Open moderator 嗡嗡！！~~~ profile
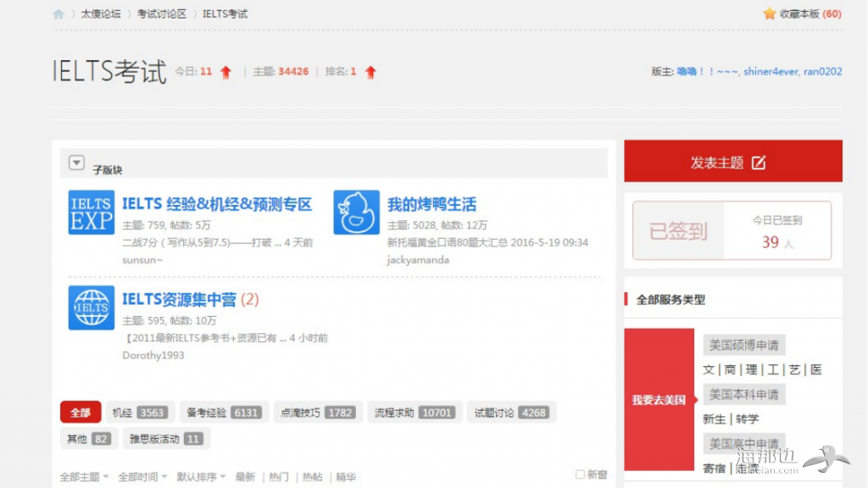The image size is (868, 488). click(x=707, y=71)
